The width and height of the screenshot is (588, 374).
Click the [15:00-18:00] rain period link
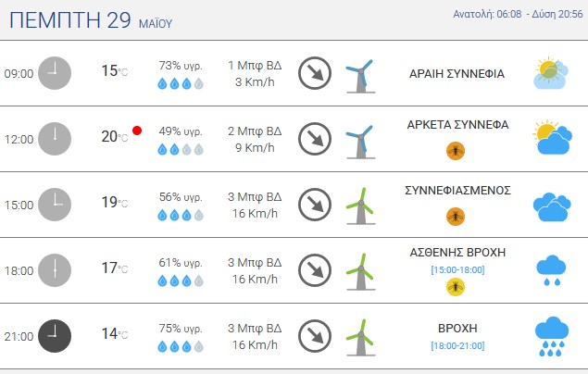pos(457,269)
